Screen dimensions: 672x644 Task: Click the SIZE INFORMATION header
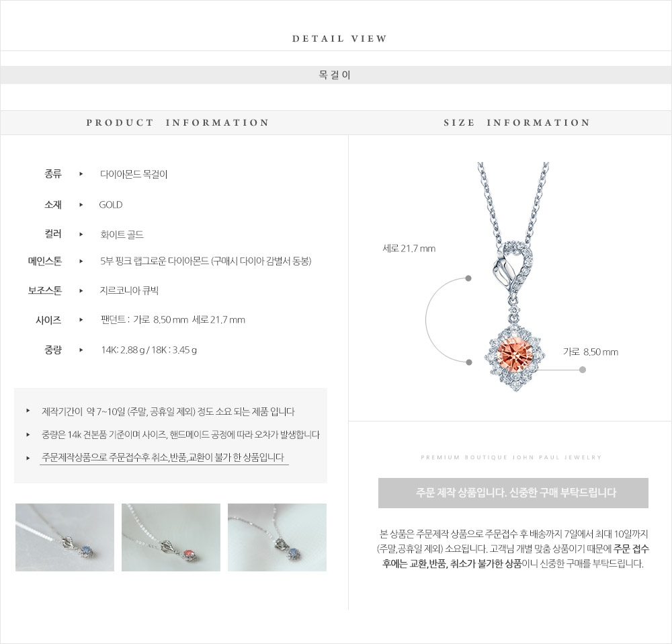[517, 122]
